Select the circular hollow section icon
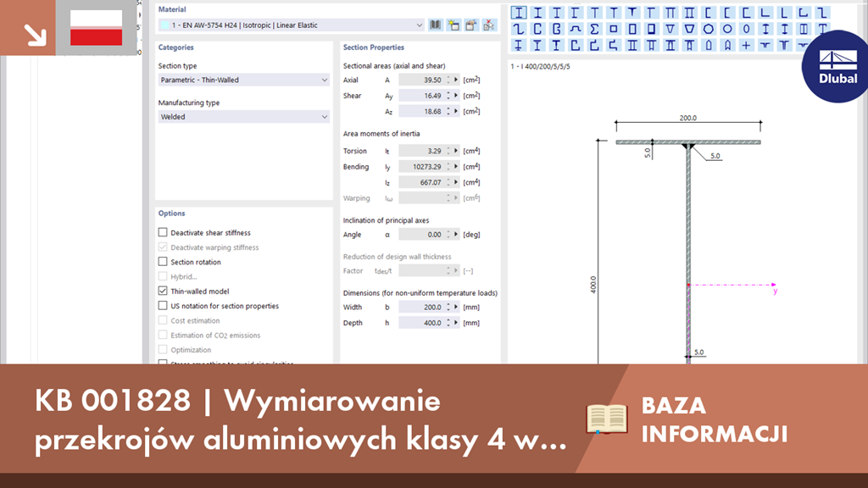The height and width of the screenshot is (488, 868). point(727,29)
